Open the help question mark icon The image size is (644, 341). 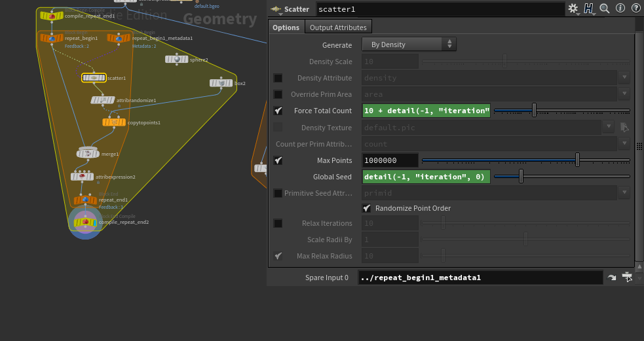pos(634,9)
